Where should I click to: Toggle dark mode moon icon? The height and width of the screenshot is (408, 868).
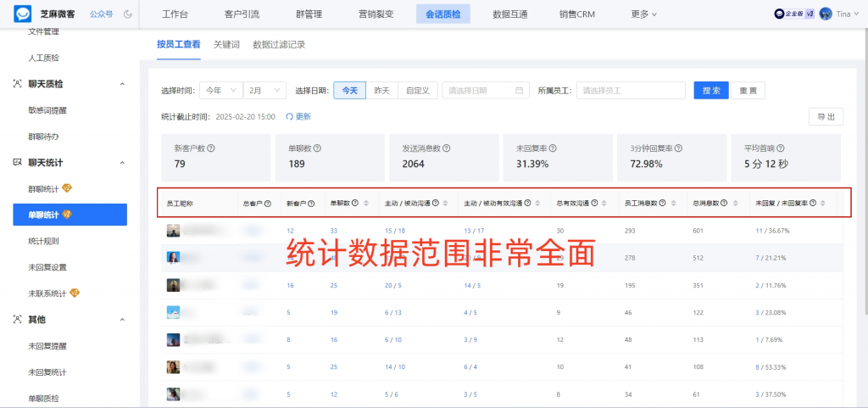click(x=128, y=14)
